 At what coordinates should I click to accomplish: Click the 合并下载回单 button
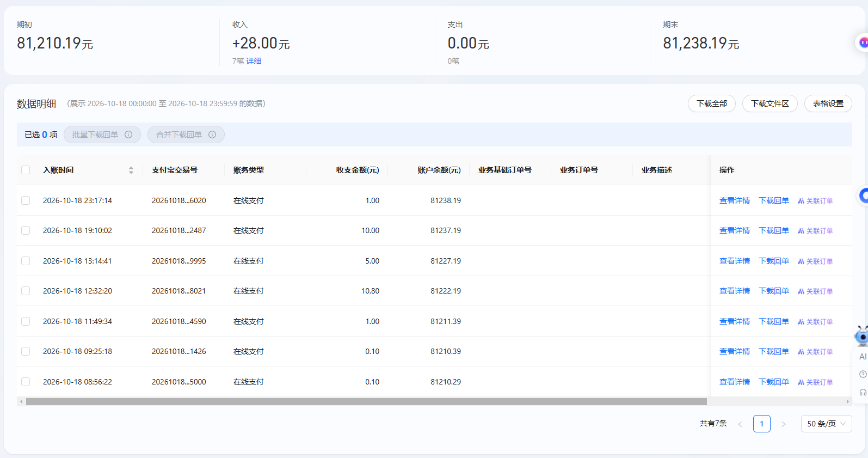(x=186, y=135)
